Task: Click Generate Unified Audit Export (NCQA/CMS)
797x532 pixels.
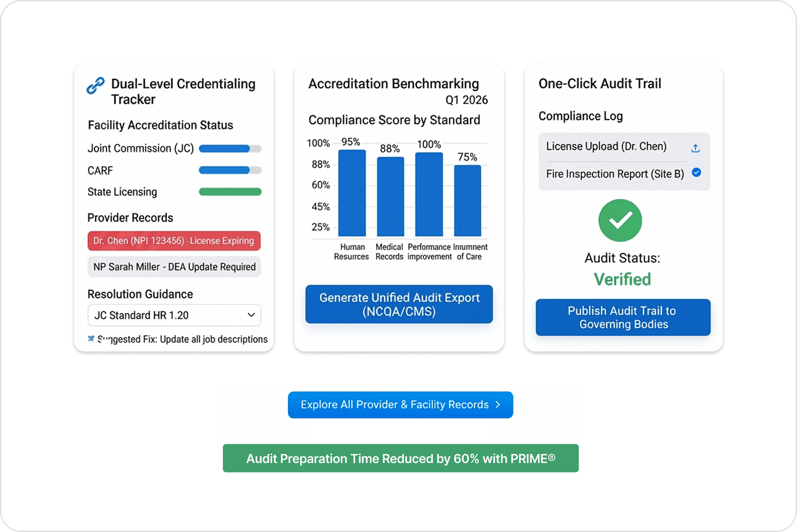Action: 399,305
